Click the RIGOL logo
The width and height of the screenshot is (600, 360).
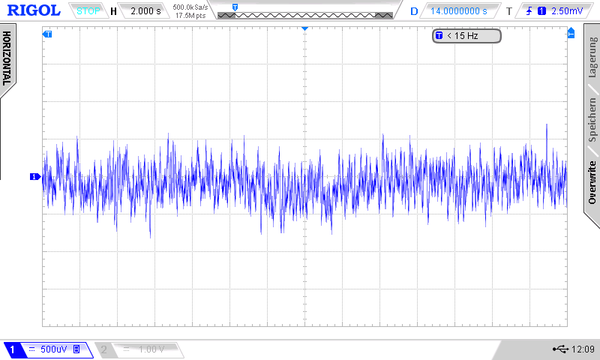(x=34, y=10)
